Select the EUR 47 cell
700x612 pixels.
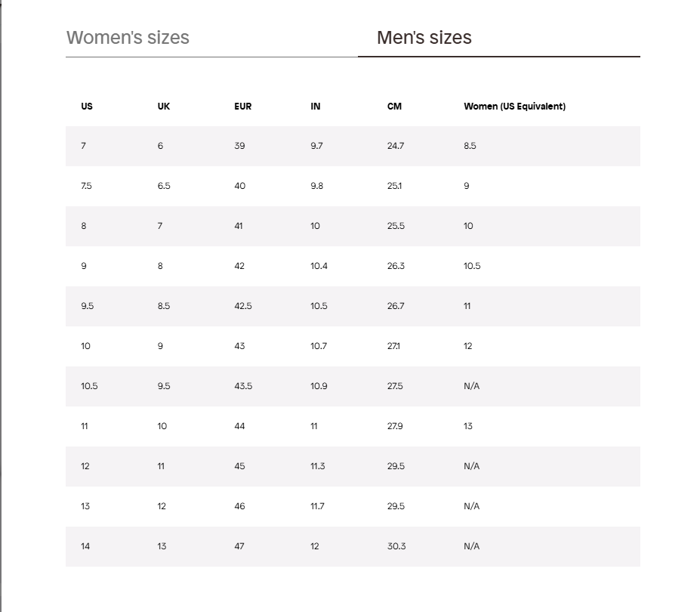click(239, 546)
